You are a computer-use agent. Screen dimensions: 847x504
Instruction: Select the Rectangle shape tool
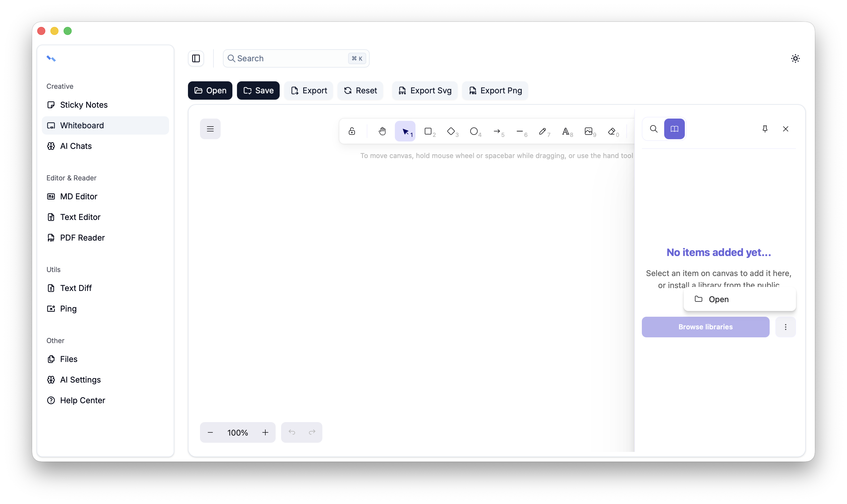point(428,131)
